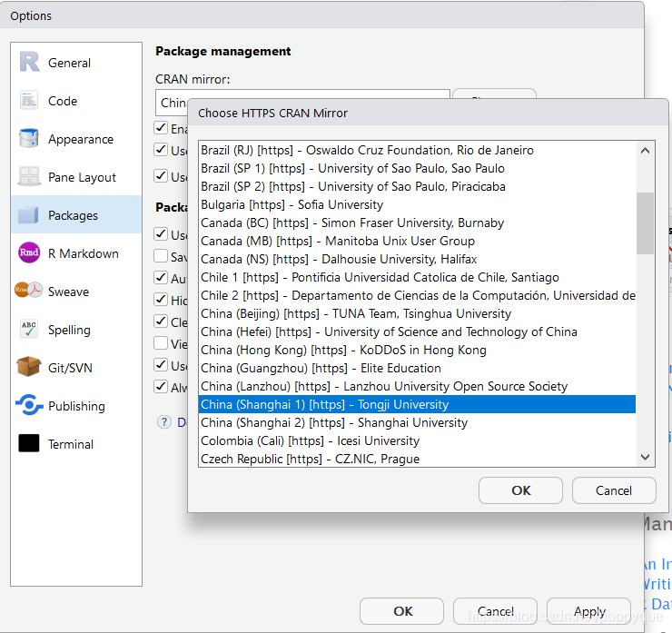Click the question mark help icon
This screenshot has height=633, width=672.
[x=163, y=422]
